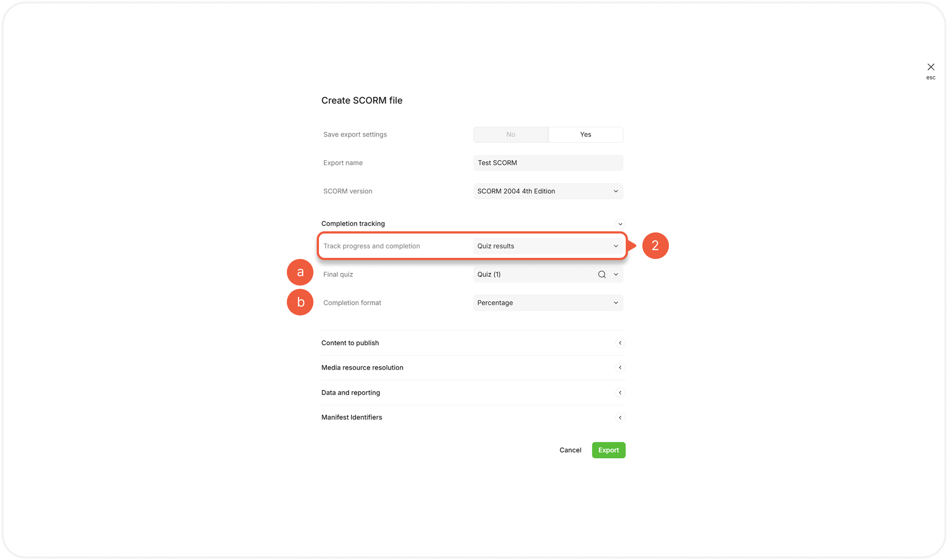Click the green Export button
Image resolution: width=948 pixels, height=560 pixels.
(608, 450)
